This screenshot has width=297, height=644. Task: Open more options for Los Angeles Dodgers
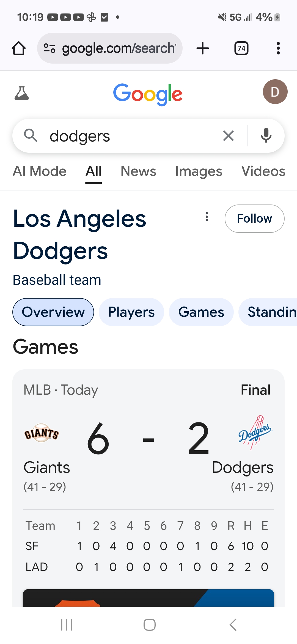click(x=207, y=217)
